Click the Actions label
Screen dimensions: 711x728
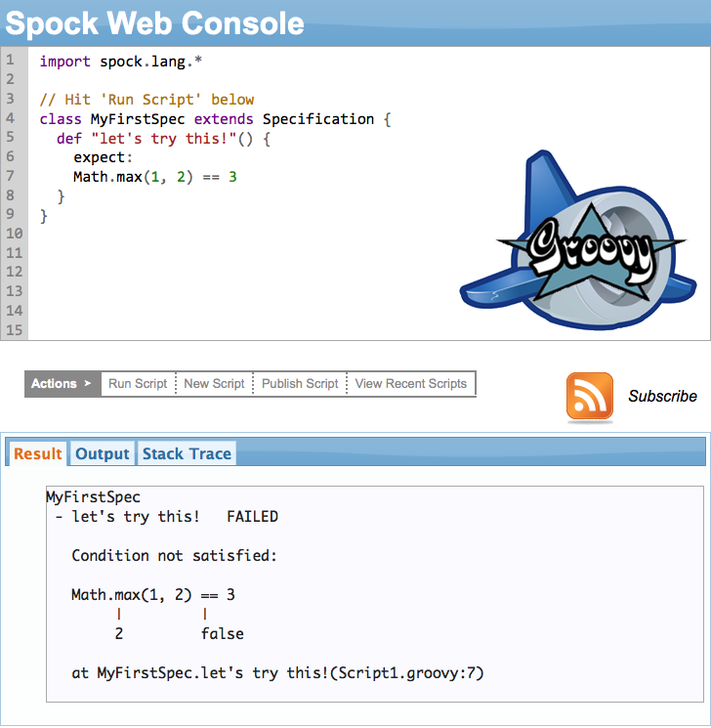click(62, 383)
